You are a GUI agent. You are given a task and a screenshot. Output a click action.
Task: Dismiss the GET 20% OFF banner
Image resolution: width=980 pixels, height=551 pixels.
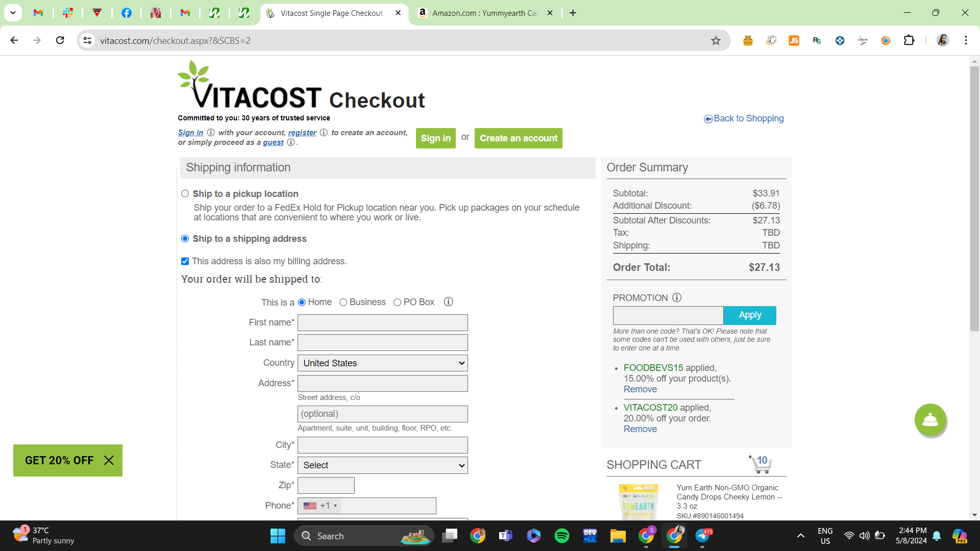[x=109, y=460]
